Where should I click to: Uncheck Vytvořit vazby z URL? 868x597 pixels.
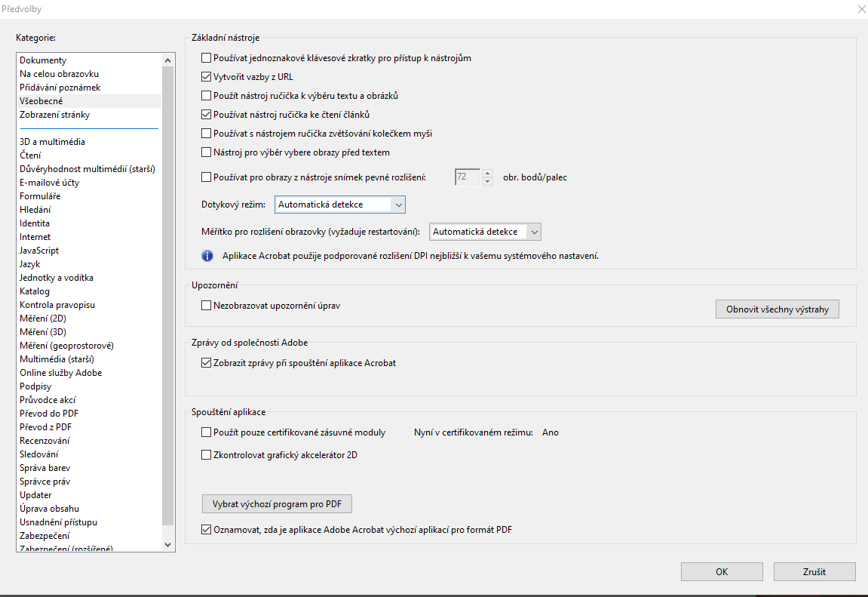point(207,77)
